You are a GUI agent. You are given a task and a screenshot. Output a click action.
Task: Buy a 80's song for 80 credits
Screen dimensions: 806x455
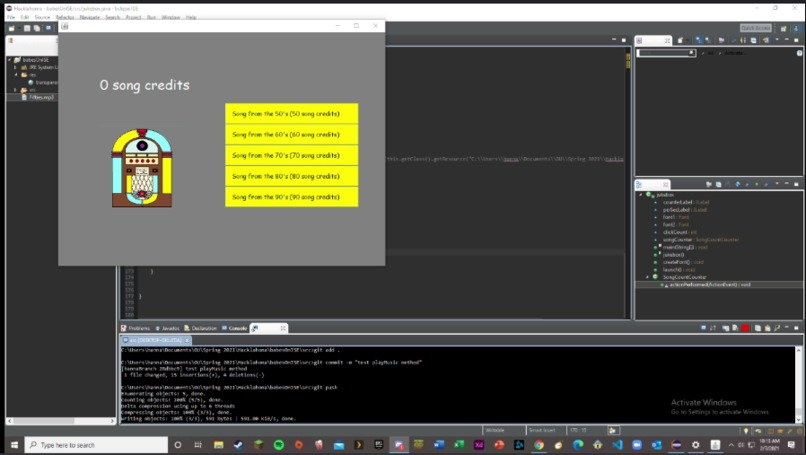(291, 176)
